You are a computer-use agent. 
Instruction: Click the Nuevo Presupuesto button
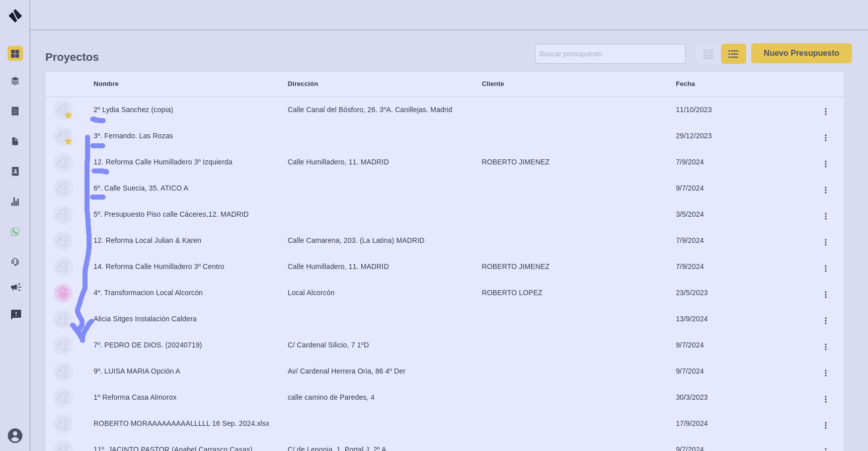(x=801, y=53)
